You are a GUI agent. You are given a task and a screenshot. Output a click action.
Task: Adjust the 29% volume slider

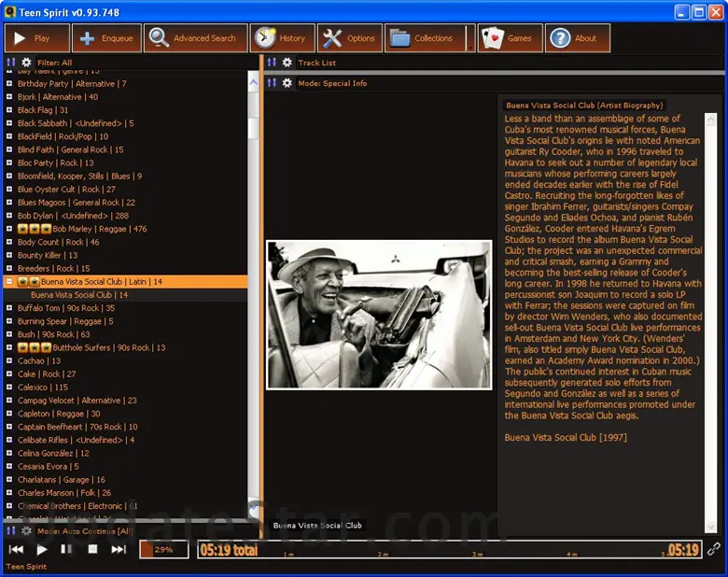coord(164,550)
